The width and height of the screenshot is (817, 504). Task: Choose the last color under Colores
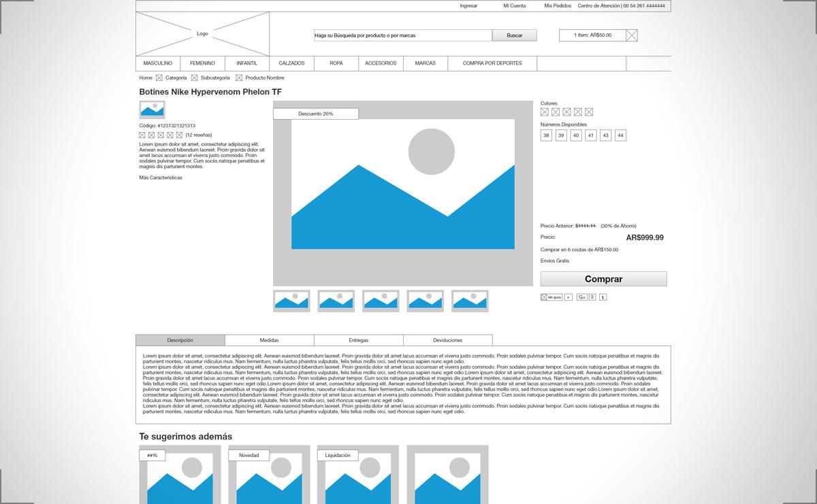tap(589, 112)
